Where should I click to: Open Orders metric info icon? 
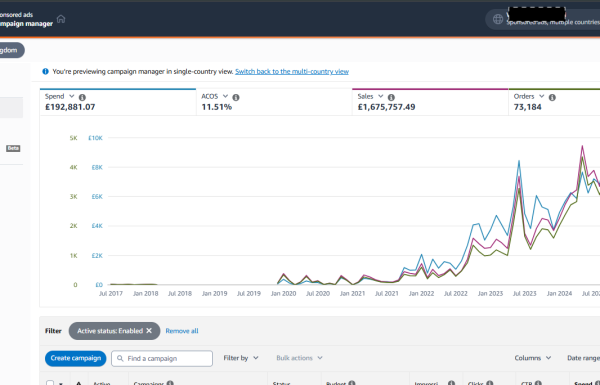tap(552, 97)
